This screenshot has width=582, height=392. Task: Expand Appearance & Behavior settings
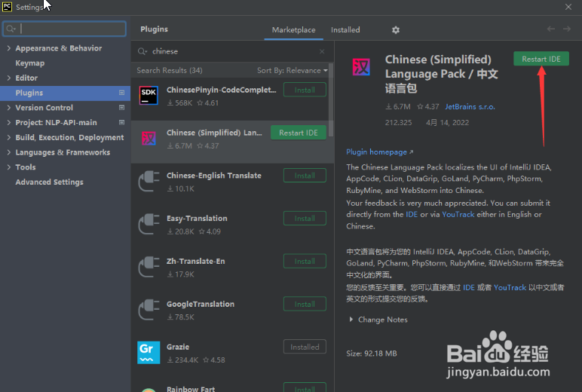pyautogui.click(x=8, y=48)
